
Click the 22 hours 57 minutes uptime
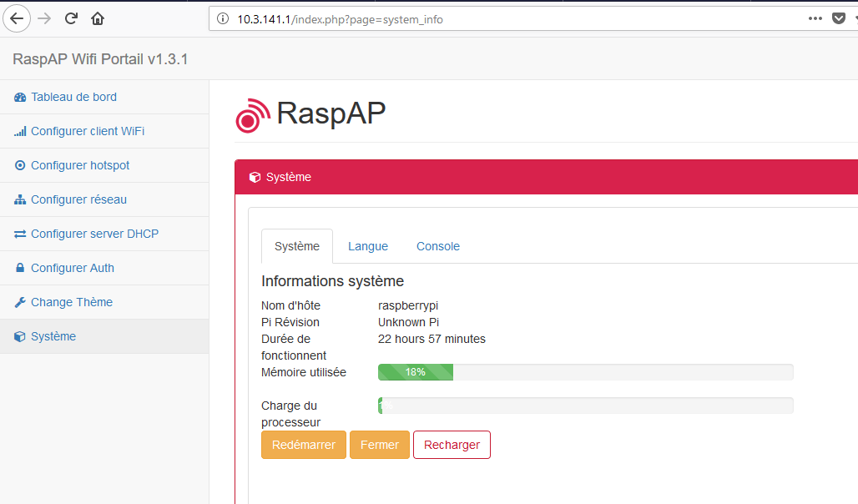(432, 339)
